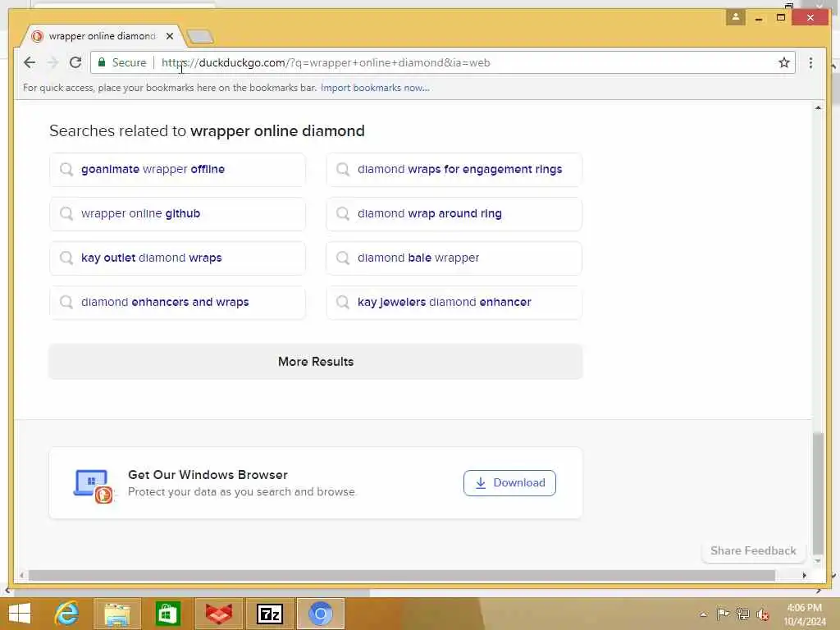Click the vertical scrollbar down arrow
Viewport: 840px width, 630px height.
pos(818,561)
